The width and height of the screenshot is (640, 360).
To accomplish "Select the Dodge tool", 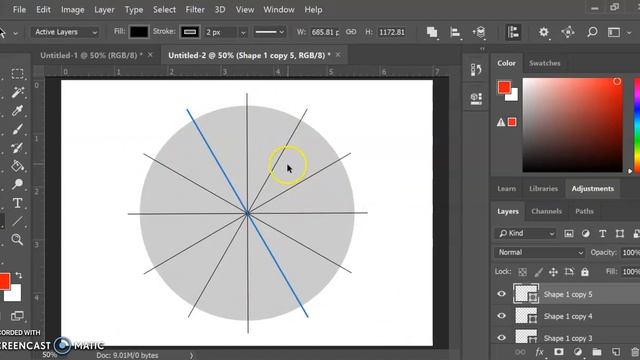I will click(17, 184).
